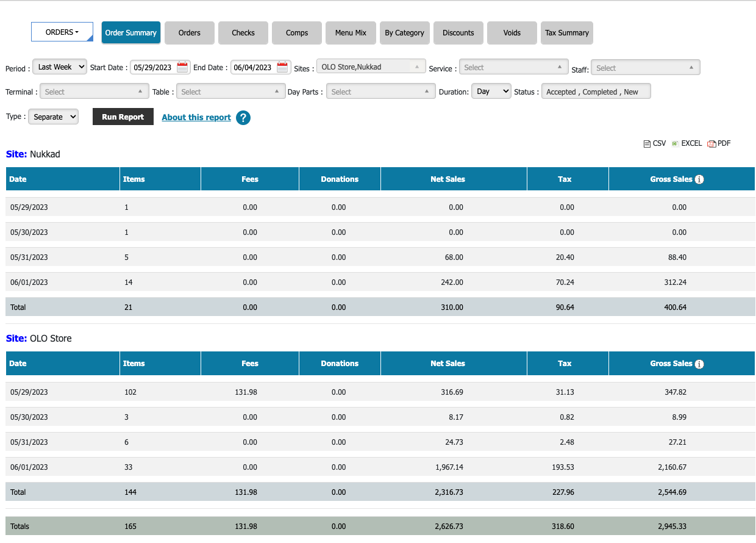The width and height of the screenshot is (756, 543).
Task: Click the Items column header in Nukkad table
Action: (x=160, y=179)
